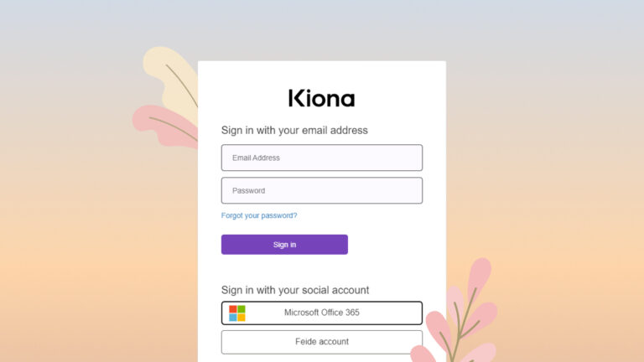Image resolution: width=644 pixels, height=362 pixels.
Task: Click the Password placeholder text
Action: (x=248, y=190)
